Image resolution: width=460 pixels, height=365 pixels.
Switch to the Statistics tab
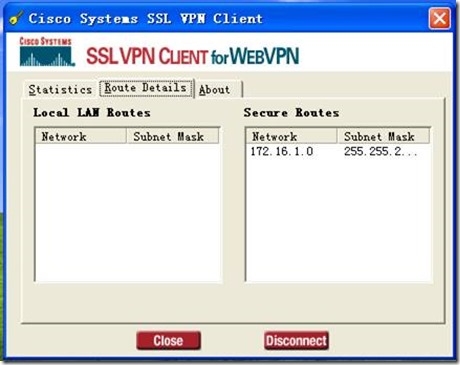[x=60, y=90]
